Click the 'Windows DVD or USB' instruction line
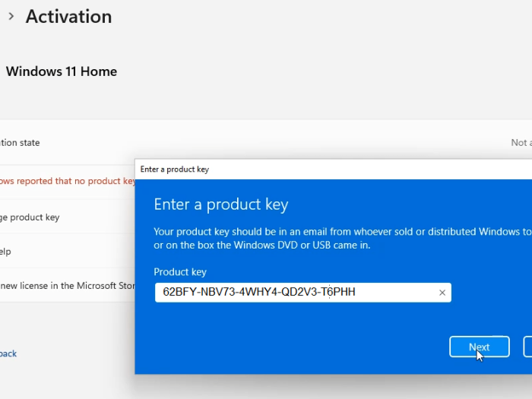532x399 pixels. click(261, 245)
